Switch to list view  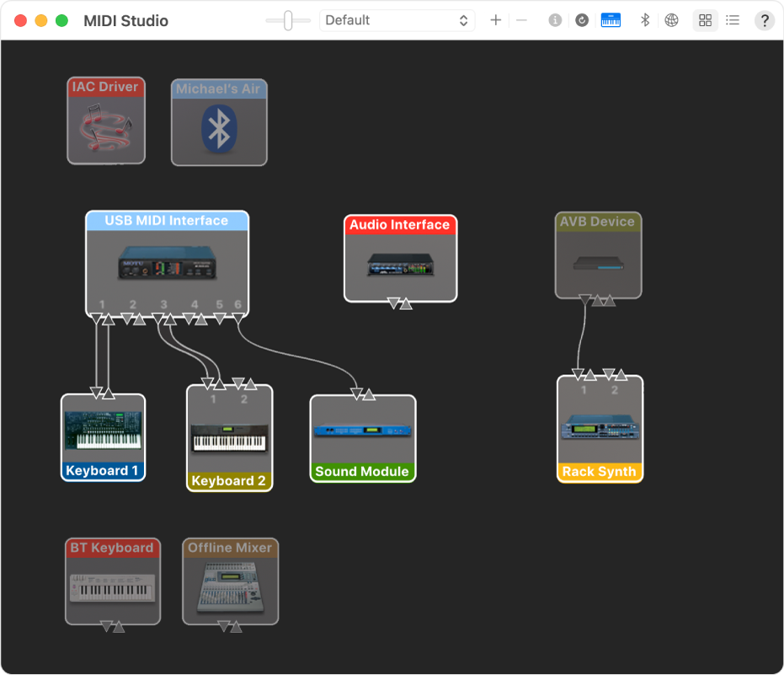tap(733, 19)
